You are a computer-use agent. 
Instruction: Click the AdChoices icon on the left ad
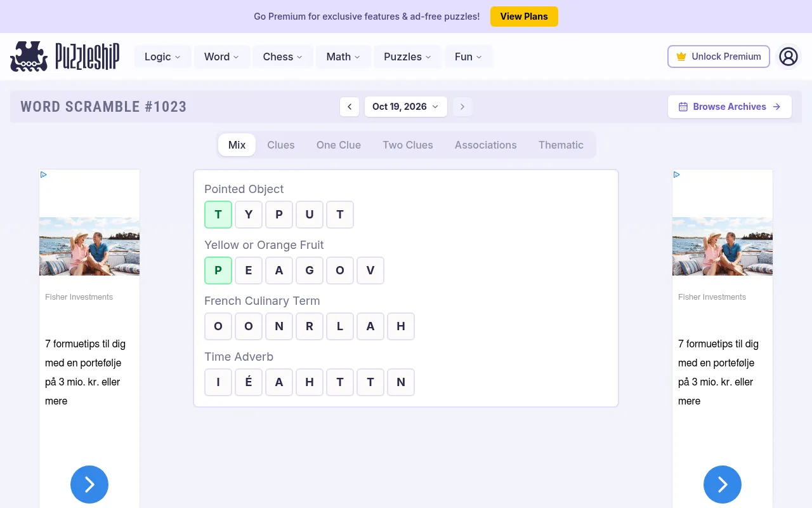point(44,175)
